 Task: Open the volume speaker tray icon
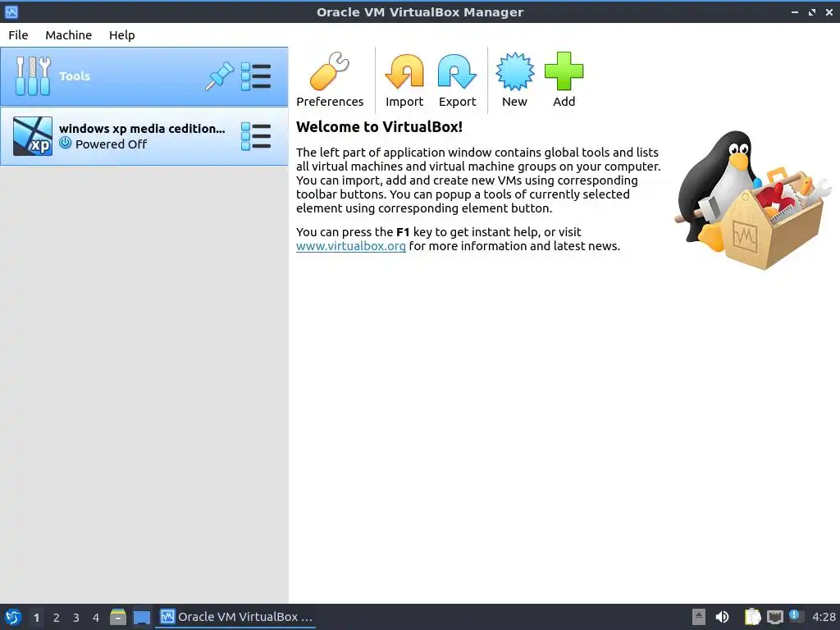coord(722,617)
